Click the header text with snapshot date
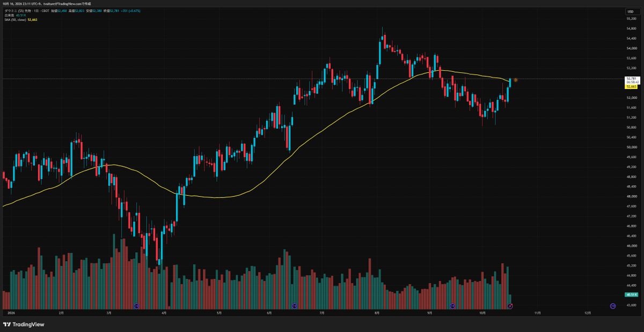Screen dimensions: 644x332 point(47,4)
